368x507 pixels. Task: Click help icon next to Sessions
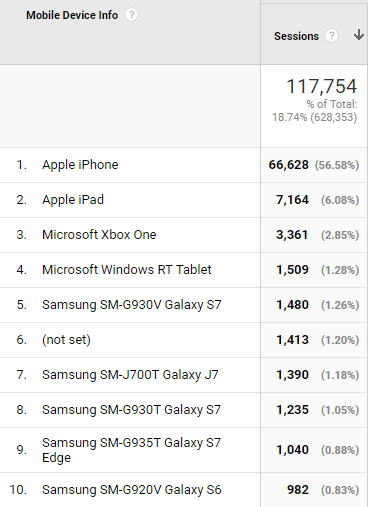click(x=331, y=36)
